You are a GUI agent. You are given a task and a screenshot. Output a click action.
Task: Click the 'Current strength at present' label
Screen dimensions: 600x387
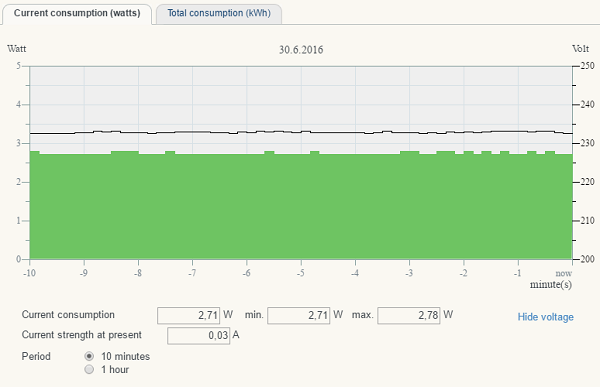82,335
